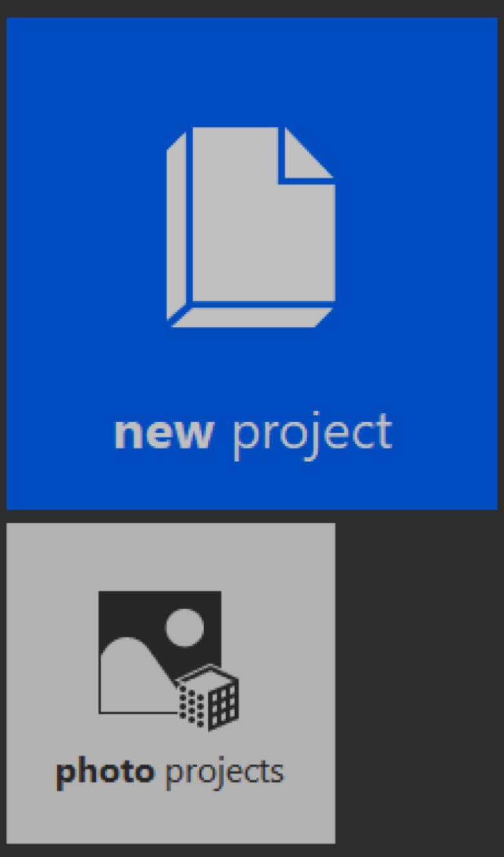
Task: Open the photo projects picture icon
Action: (169, 661)
